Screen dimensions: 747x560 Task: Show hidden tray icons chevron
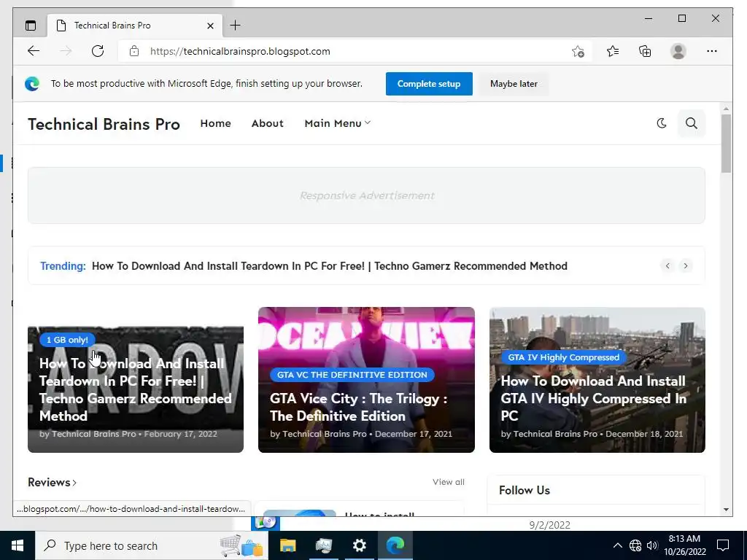[x=617, y=545]
